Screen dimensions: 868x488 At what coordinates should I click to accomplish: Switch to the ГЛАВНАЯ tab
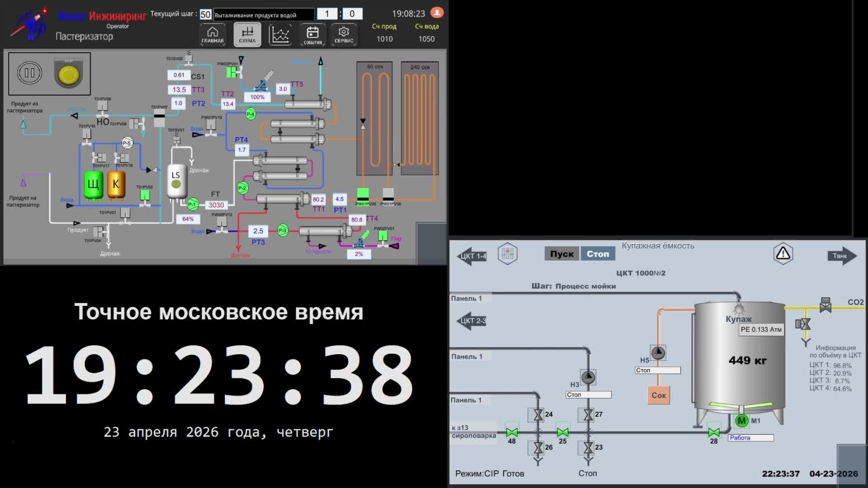pyautogui.click(x=212, y=34)
